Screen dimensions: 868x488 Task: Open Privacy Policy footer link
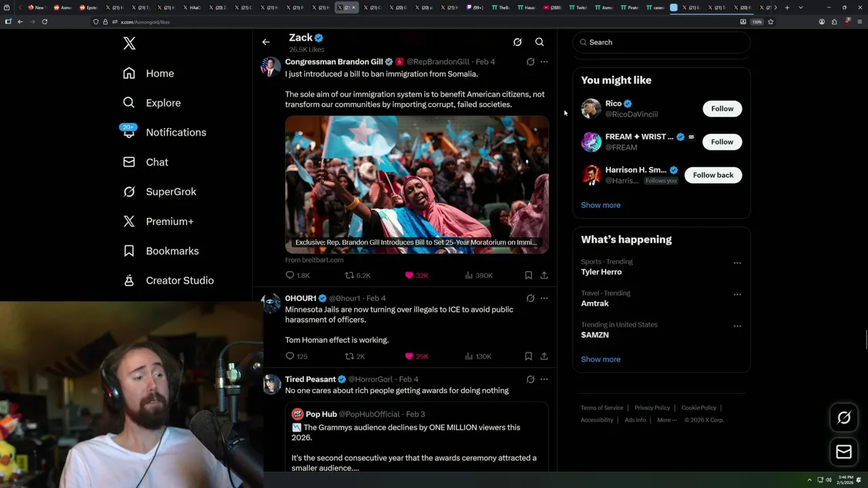(x=652, y=408)
